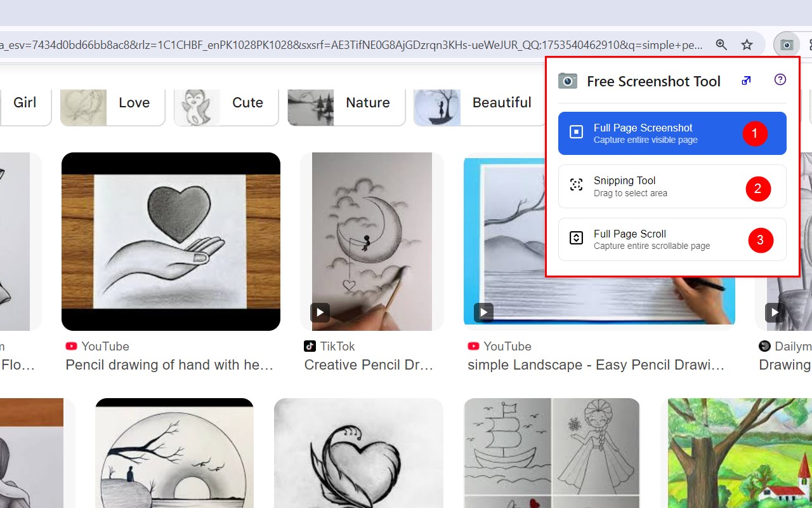Click the zoom magnifier in the address bar
812x508 pixels.
(721, 44)
